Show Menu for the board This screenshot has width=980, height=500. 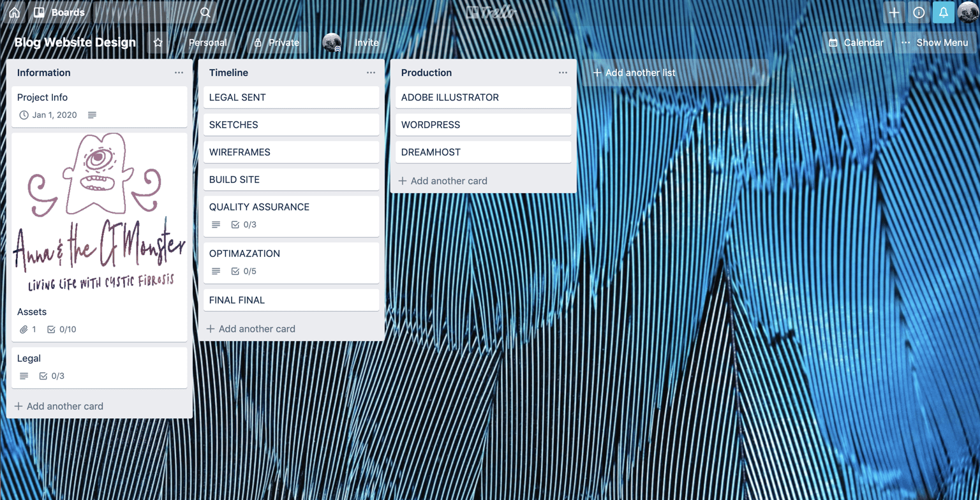point(935,43)
